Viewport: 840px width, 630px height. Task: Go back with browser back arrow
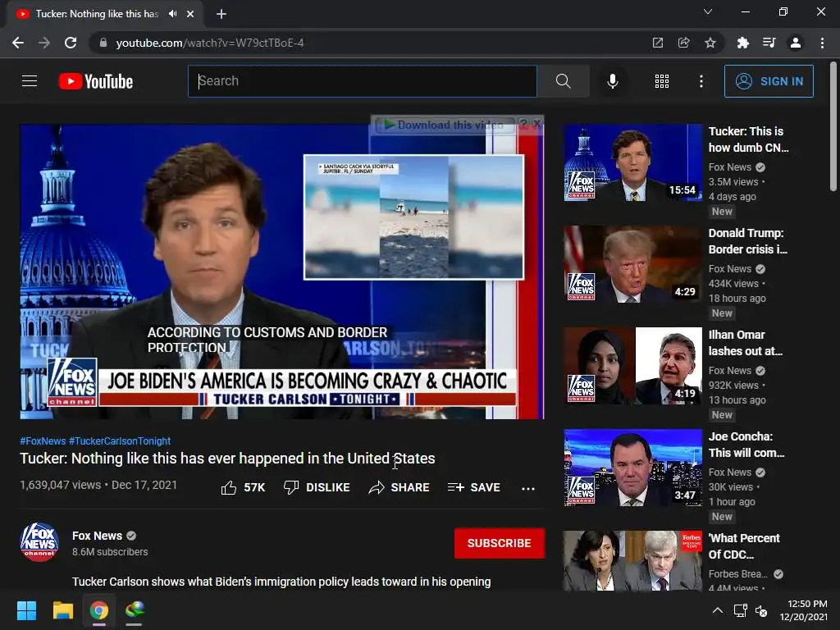pyautogui.click(x=18, y=43)
